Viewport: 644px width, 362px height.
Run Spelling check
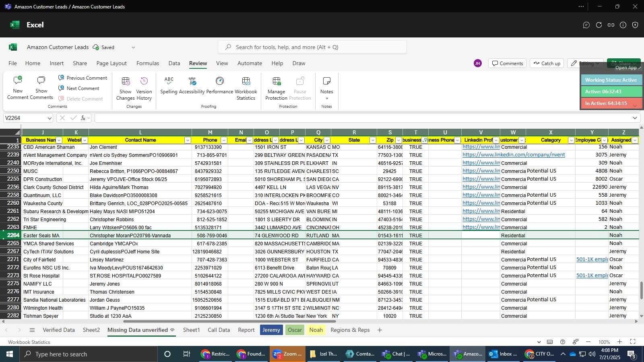coord(169,85)
